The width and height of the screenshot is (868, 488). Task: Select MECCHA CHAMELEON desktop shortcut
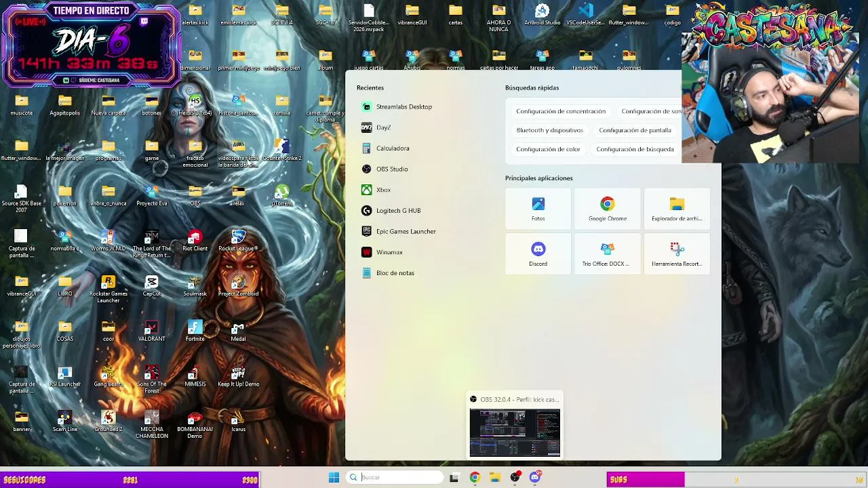(x=152, y=424)
